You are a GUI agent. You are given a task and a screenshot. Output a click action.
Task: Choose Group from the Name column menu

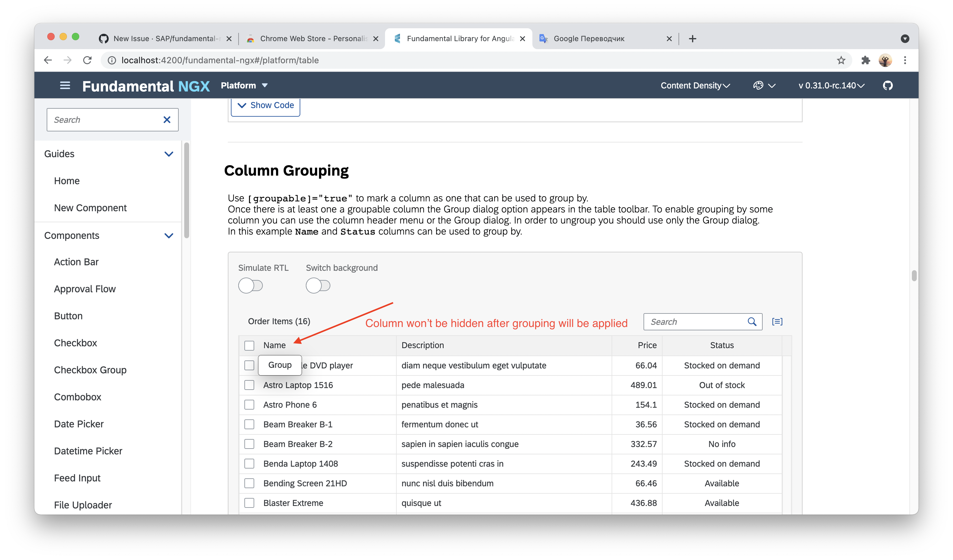tap(280, 365)
